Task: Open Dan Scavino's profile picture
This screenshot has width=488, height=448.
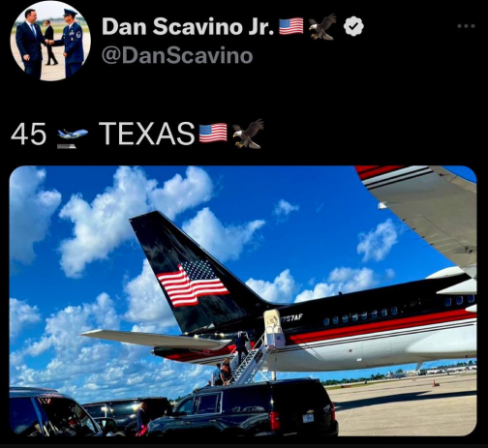Action: coord(50,42)
